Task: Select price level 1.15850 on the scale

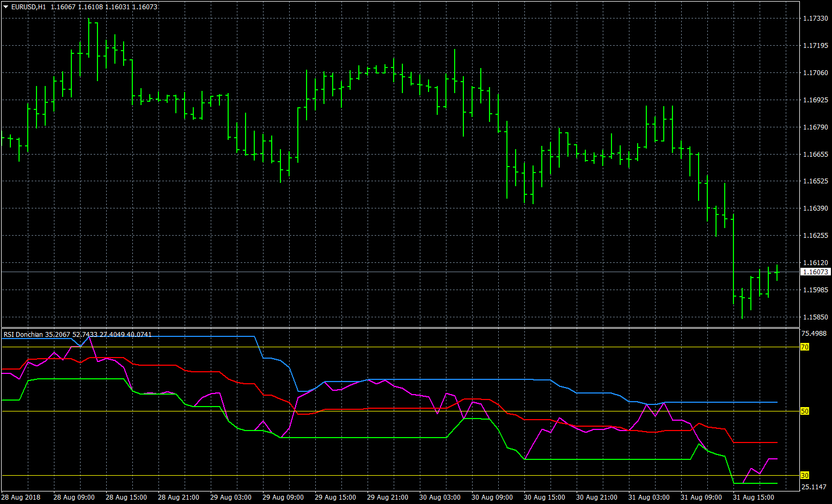Action: pyautogui.click(x=815, y=317)
